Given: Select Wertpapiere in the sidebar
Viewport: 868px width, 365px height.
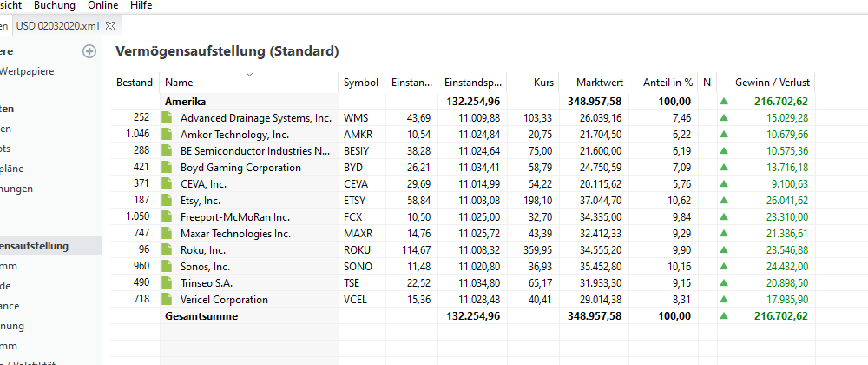Looking at the screenshot, I should [x=28, y=71].
